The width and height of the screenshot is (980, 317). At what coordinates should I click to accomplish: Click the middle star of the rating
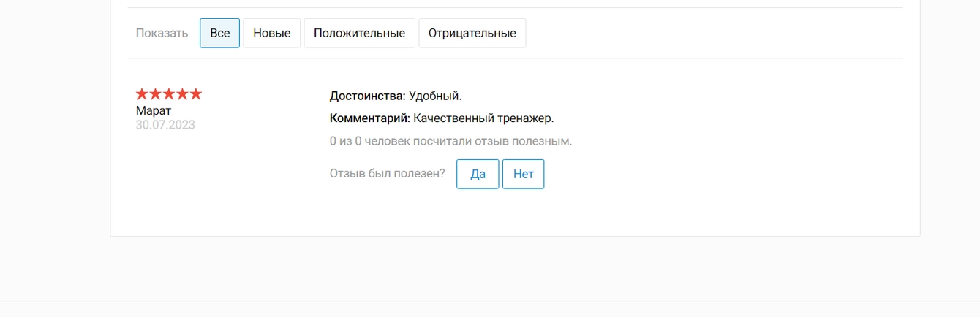tap(169, 93)
